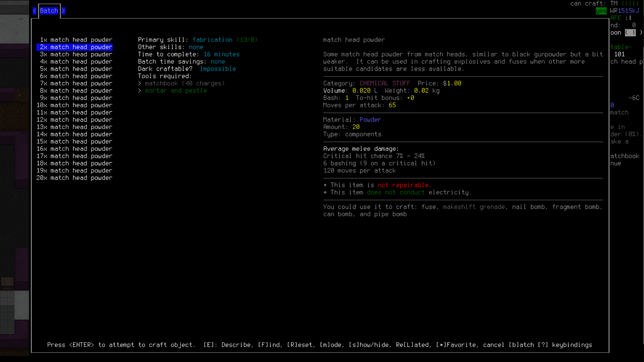Image resolution: width=644 pixels, height=362 pixels.
Task: Select 1x match head powder entry
Action: pos(76,40)
